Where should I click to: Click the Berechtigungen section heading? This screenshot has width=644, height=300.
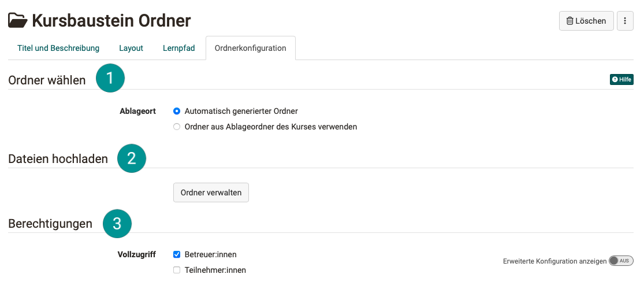click(50, 224)
